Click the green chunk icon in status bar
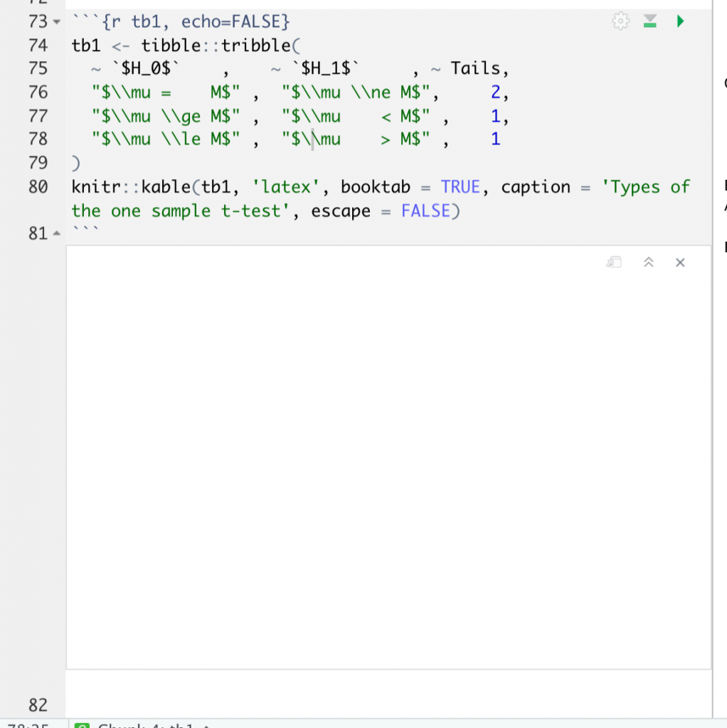This screenshot has height=728, width=727. tap(83, 724)
